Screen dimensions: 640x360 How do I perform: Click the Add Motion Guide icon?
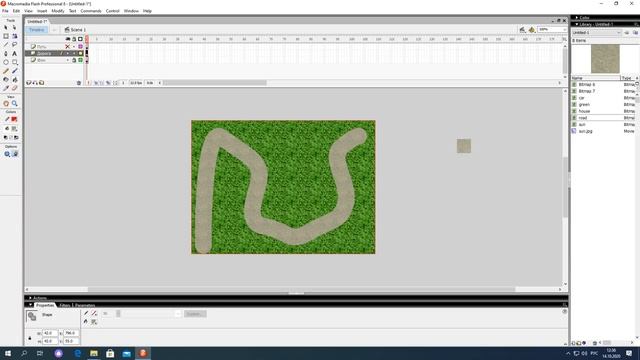35,83
